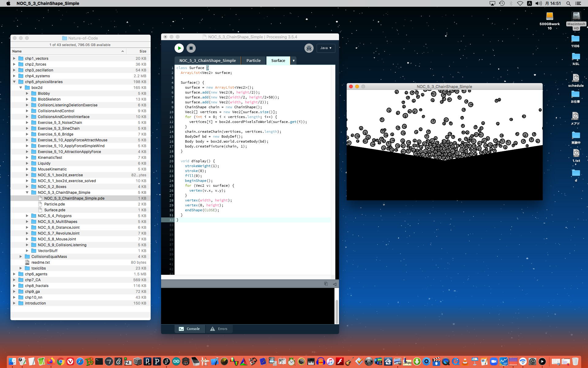Click the copy console icon

coord(326,284)
